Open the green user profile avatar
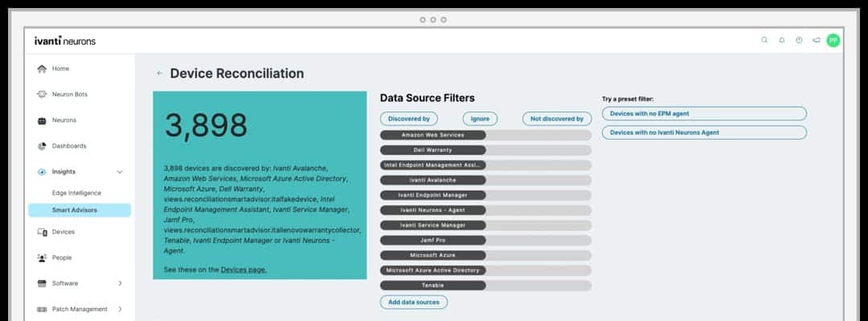 [x=833, y=40]
